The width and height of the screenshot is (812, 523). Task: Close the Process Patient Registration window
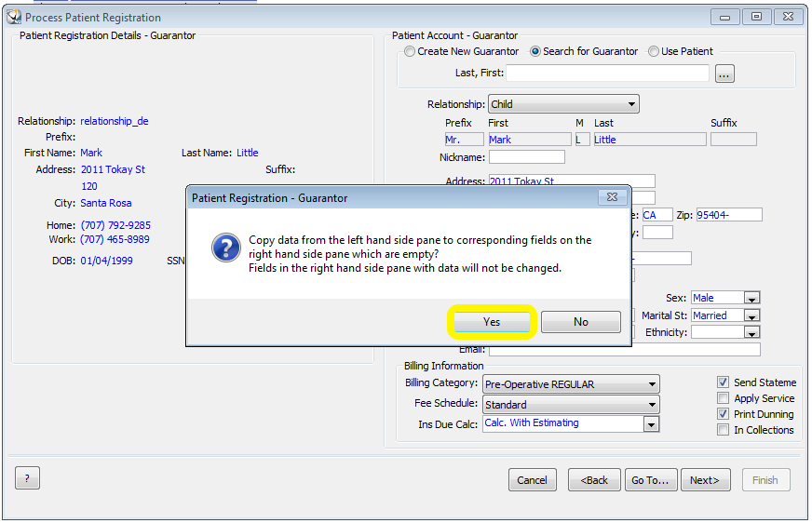click(788, 17)
